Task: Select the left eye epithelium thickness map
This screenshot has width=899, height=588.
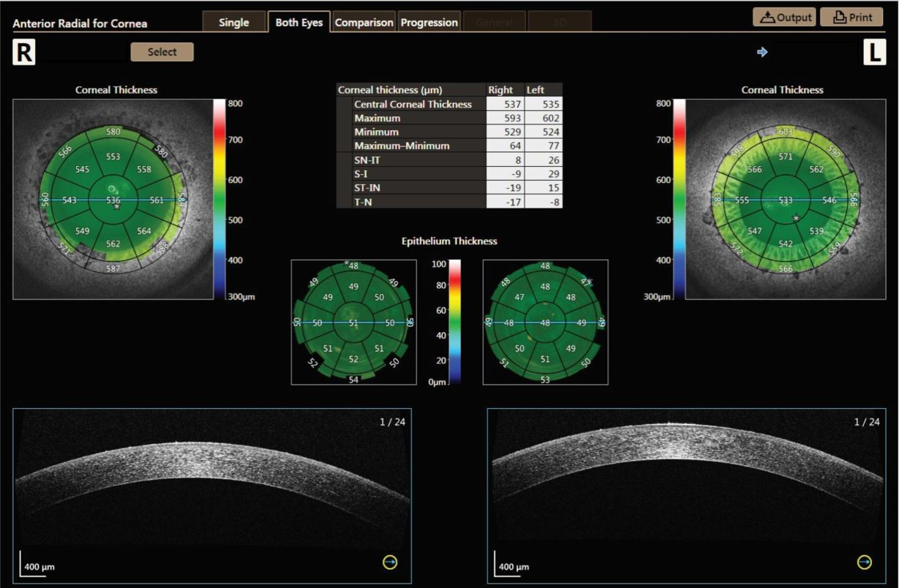Action: 546,322
